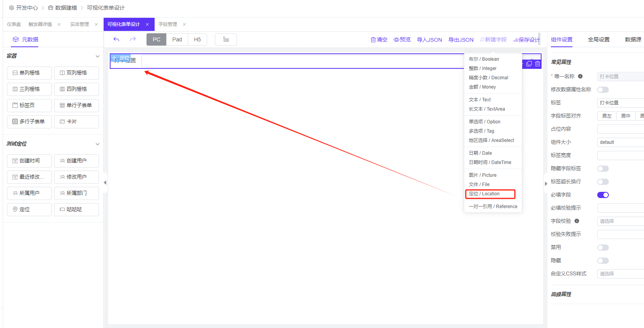Click the 导入JSON button

(x=429, y=40)
